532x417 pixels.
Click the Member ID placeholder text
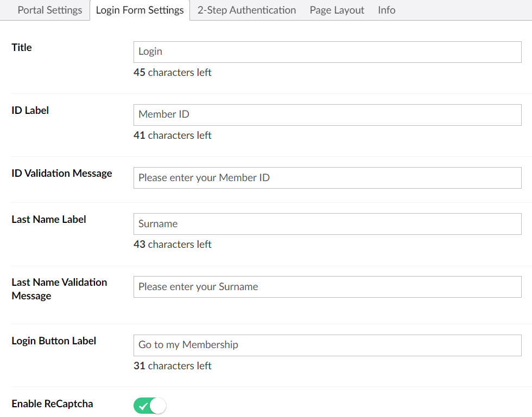(164, 114)
